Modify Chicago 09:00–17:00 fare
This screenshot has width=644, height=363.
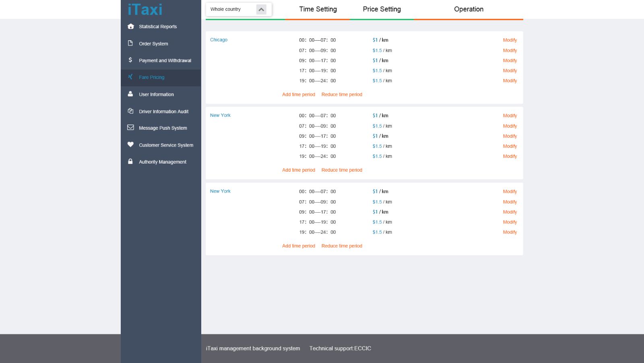click(x=510, y=60)
